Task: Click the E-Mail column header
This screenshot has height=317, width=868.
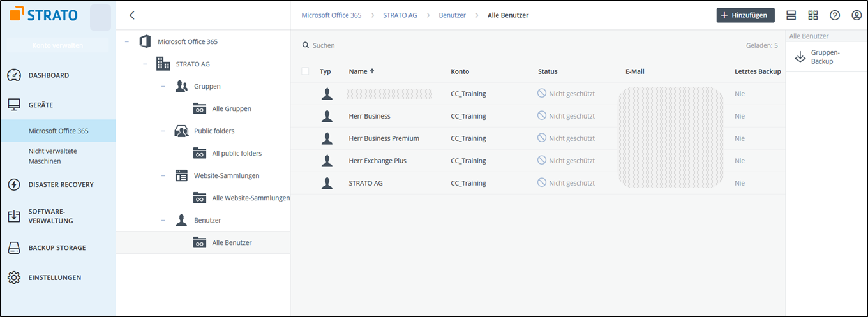Action: pos(635,71)
